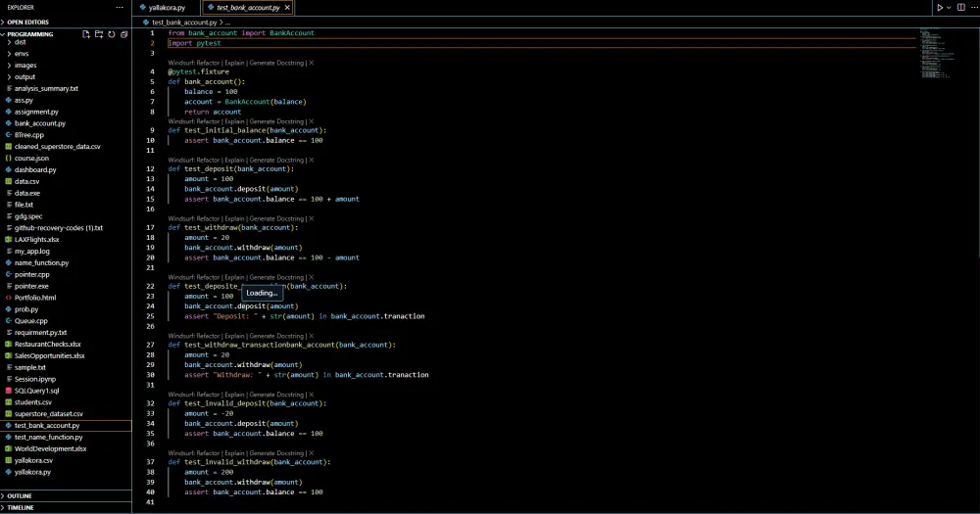Click line number 22 in the gutter
Viewport: 980px width, 514px height.
150,286
